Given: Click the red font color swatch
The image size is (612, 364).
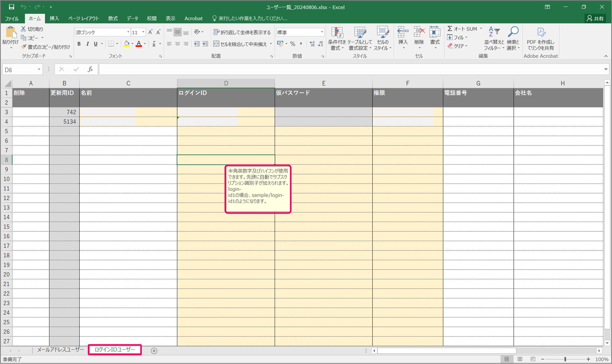Looking at the screenshot, I should pos(139,44).
